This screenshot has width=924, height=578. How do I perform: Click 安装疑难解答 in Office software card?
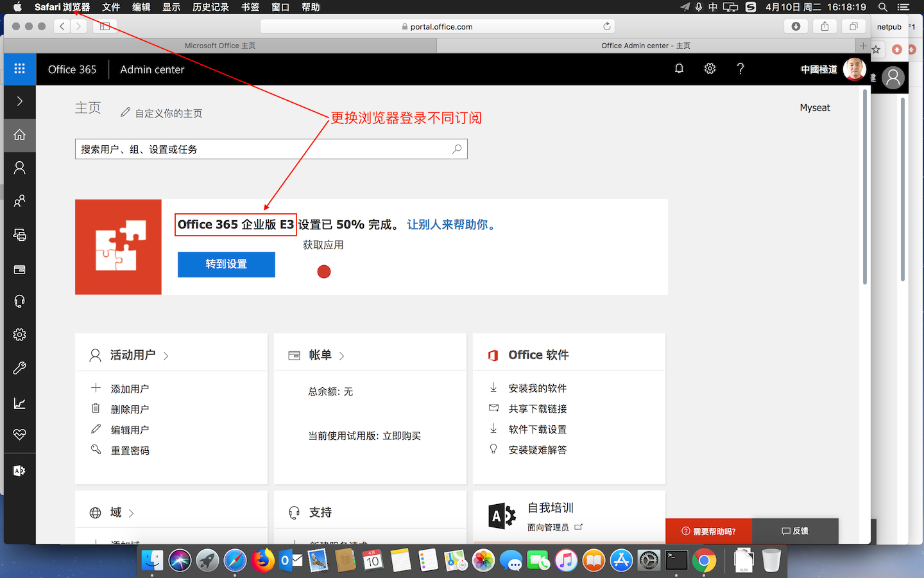(x=538, y=450)
